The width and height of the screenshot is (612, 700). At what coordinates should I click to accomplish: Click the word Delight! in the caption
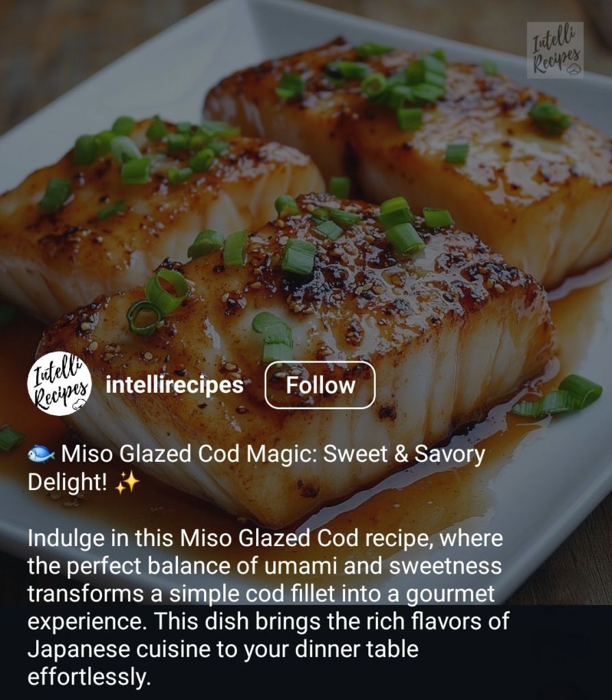click(68, 482)
